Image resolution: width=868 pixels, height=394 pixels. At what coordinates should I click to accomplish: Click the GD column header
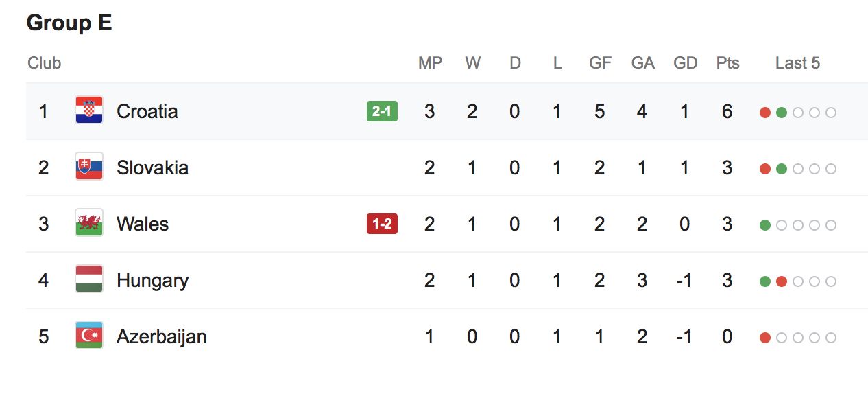tap(685, 63)
